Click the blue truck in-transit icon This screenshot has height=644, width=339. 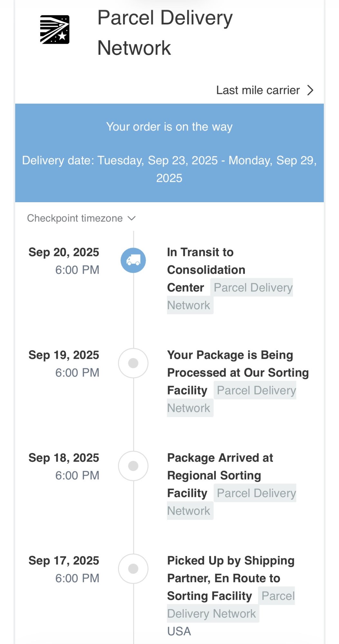tap(133, 260)
